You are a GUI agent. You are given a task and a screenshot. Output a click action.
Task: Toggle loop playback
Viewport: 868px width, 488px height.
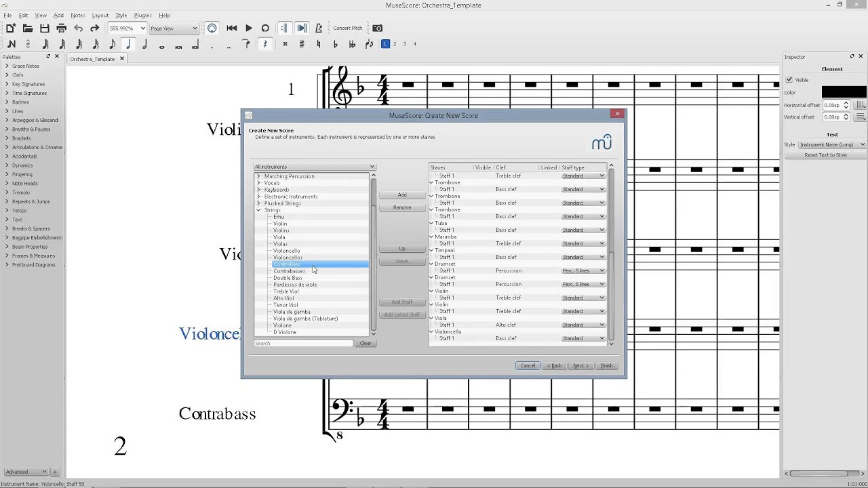pyautogui.click(x=265, y=28)
